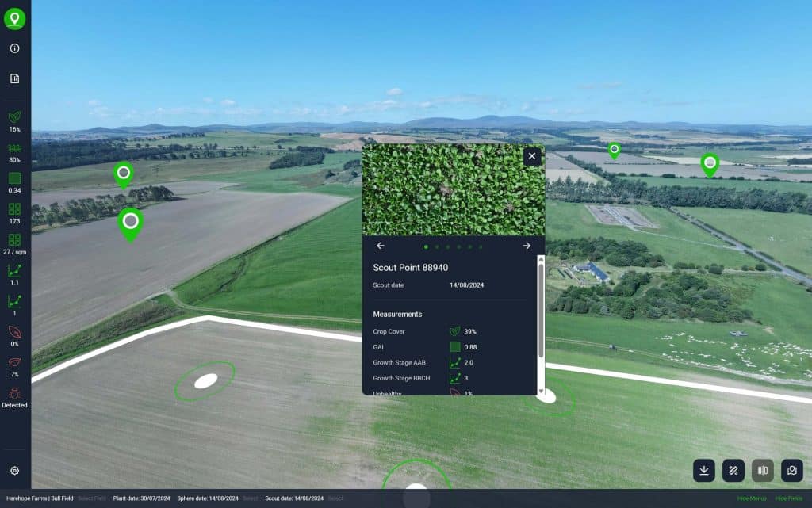Select the large scout pin on left field

click(x=130, y=222)
